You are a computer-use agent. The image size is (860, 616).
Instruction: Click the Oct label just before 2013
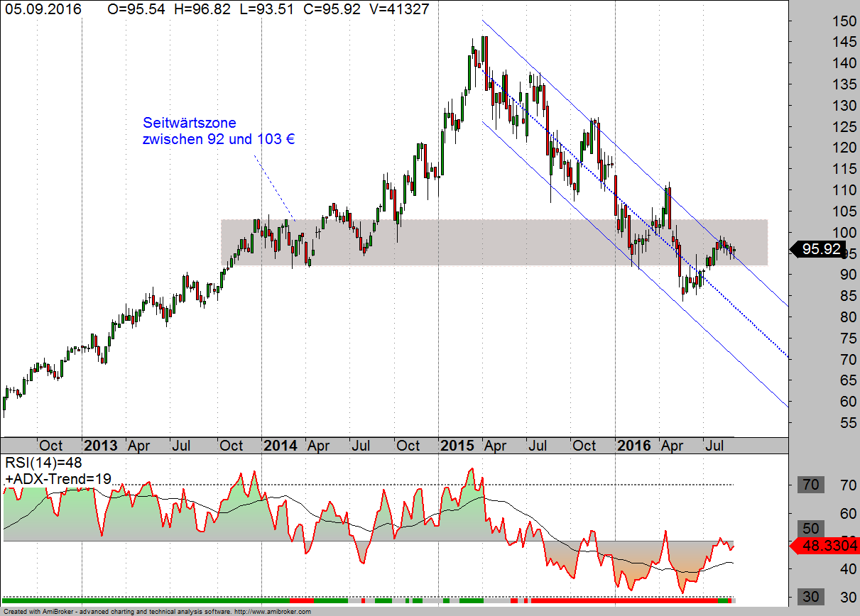(50, 446)
